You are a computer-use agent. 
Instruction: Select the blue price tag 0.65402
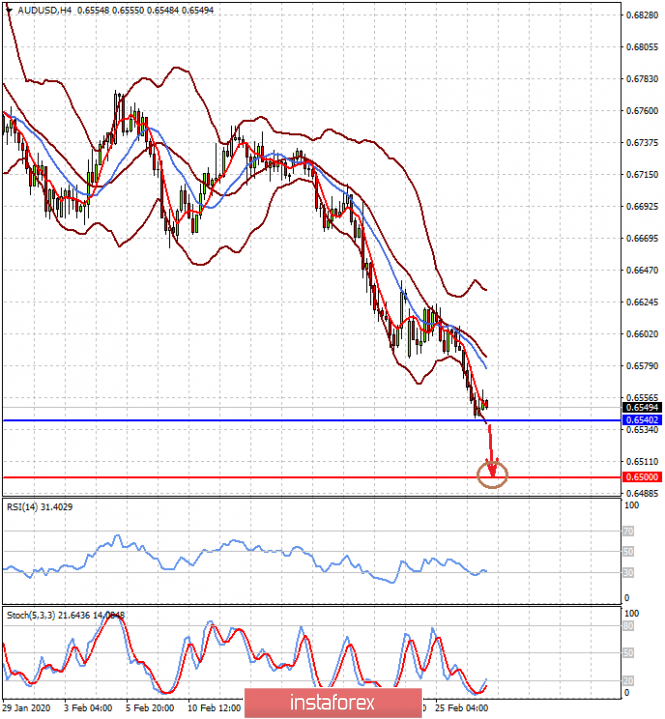pos(641,420)
